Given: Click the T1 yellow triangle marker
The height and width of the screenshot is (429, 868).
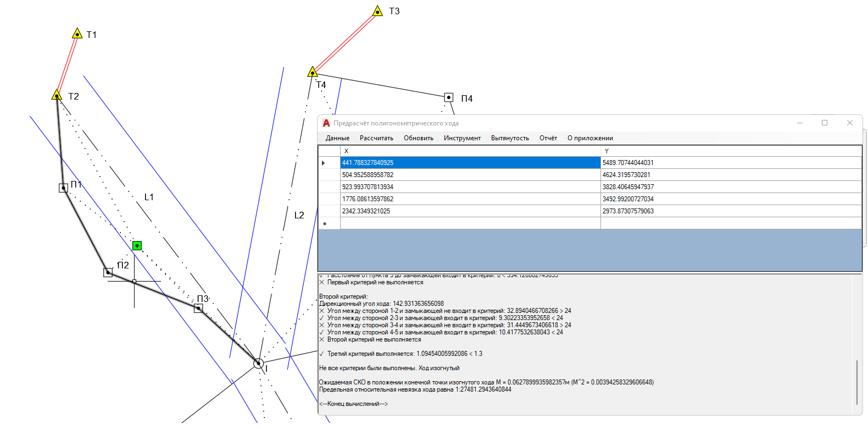Looking at the screenshot, I should 77,34.
